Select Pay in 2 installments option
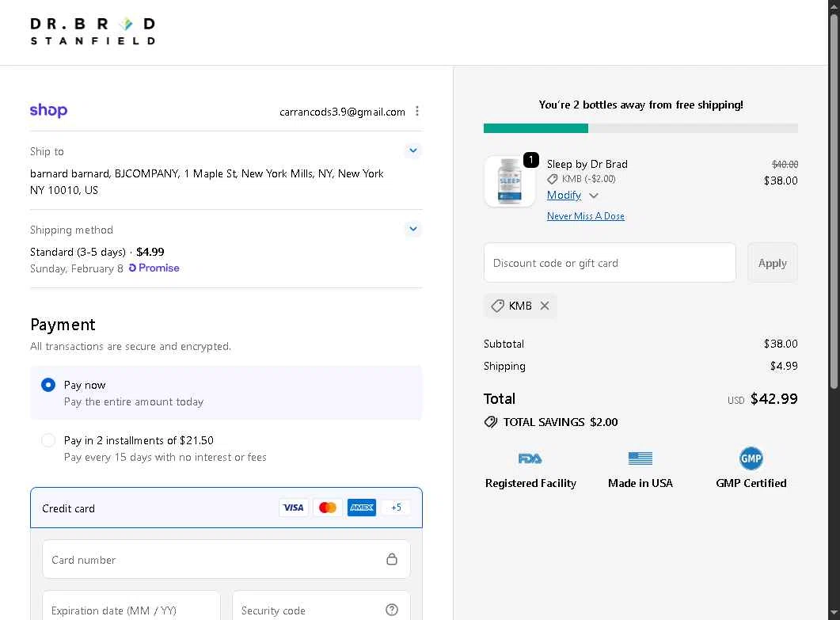This screenshot has width=840, height=620. [48, 440]
